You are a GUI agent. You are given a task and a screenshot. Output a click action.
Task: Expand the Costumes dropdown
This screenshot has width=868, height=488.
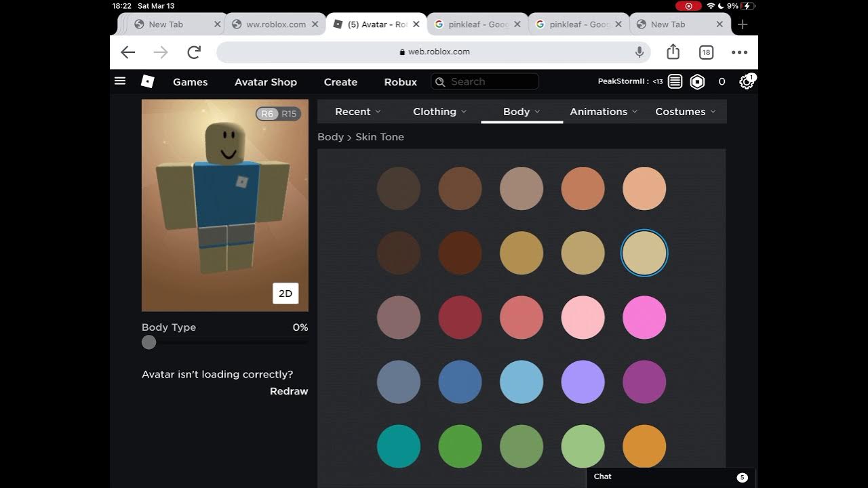click(686, 112)
